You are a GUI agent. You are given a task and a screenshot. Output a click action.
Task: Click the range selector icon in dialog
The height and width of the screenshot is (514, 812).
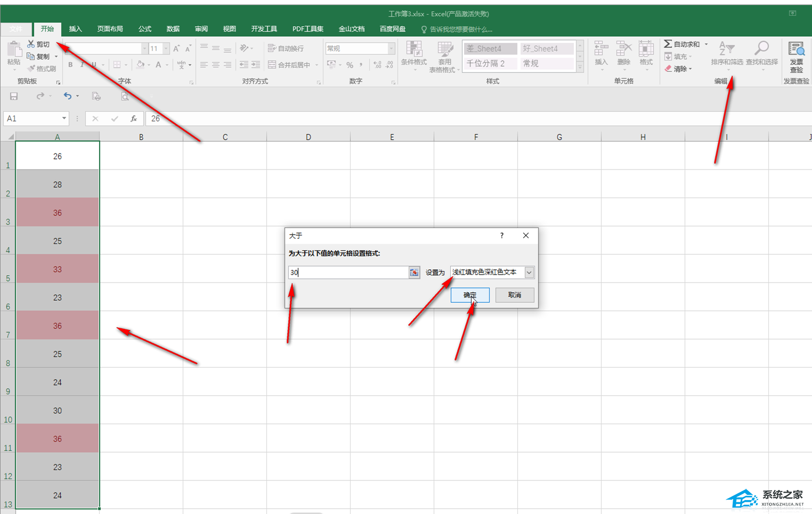coord(414,272)
